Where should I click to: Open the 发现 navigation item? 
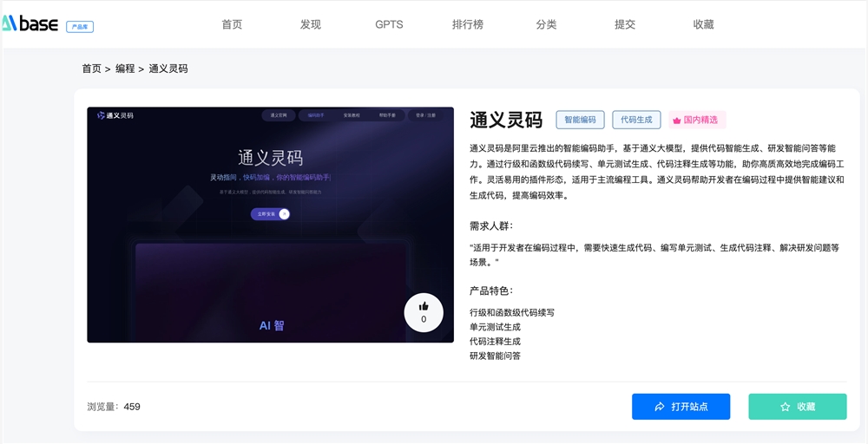(311, 24)
